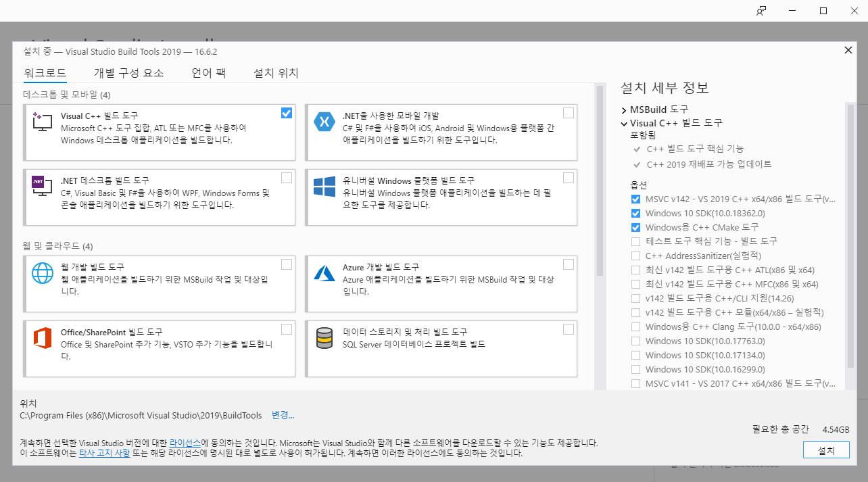Enable 최신 v142 C++ MFC option

coord(635,284)
